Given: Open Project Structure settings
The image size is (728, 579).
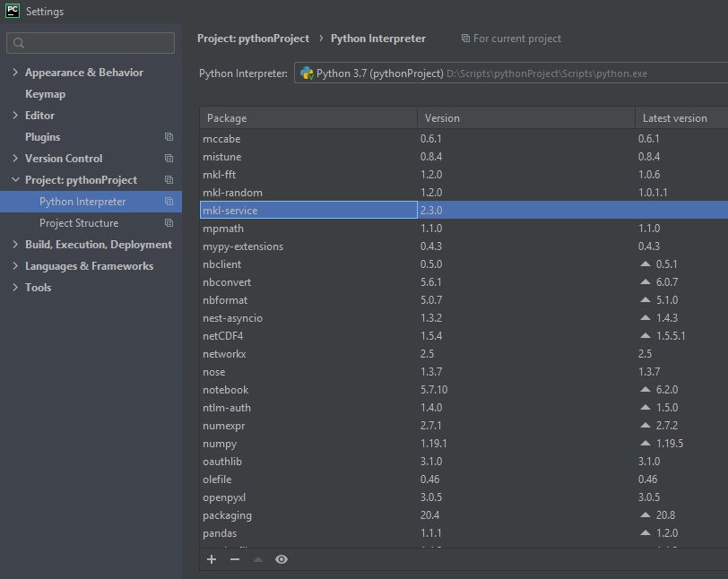Looking at the screenshot, I should point(79,223).
